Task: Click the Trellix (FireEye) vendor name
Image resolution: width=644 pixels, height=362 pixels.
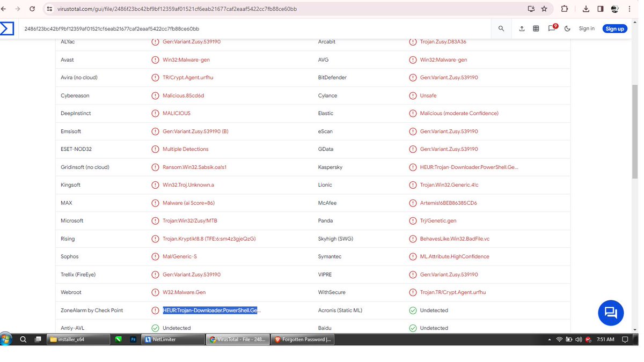Action: click(x=78, y=275)
